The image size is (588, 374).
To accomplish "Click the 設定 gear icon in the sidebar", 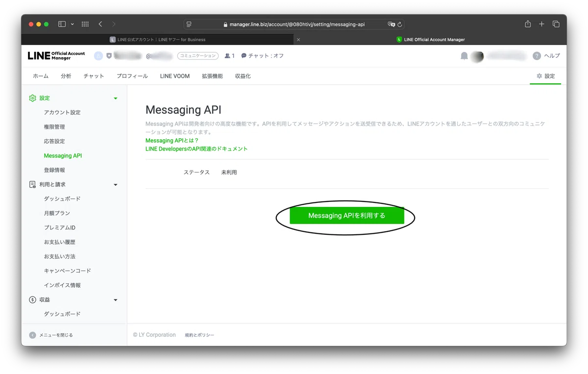I will 32,98.
